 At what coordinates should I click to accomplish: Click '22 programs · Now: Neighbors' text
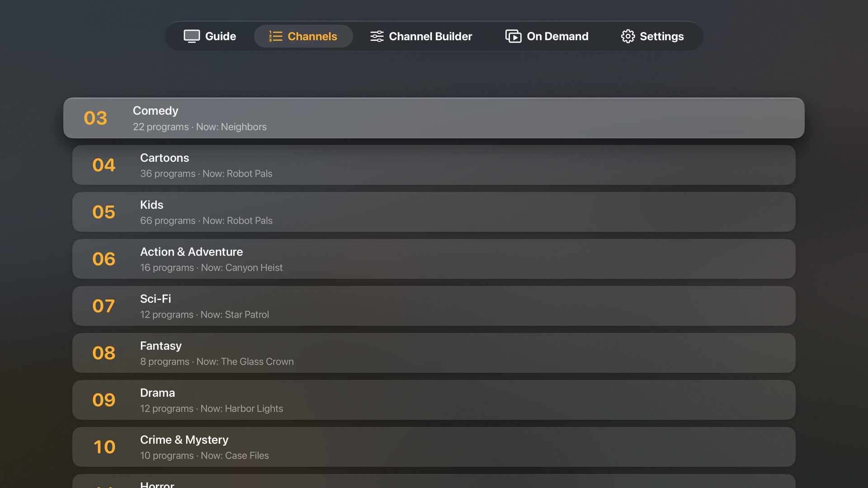tap(200, 127)
